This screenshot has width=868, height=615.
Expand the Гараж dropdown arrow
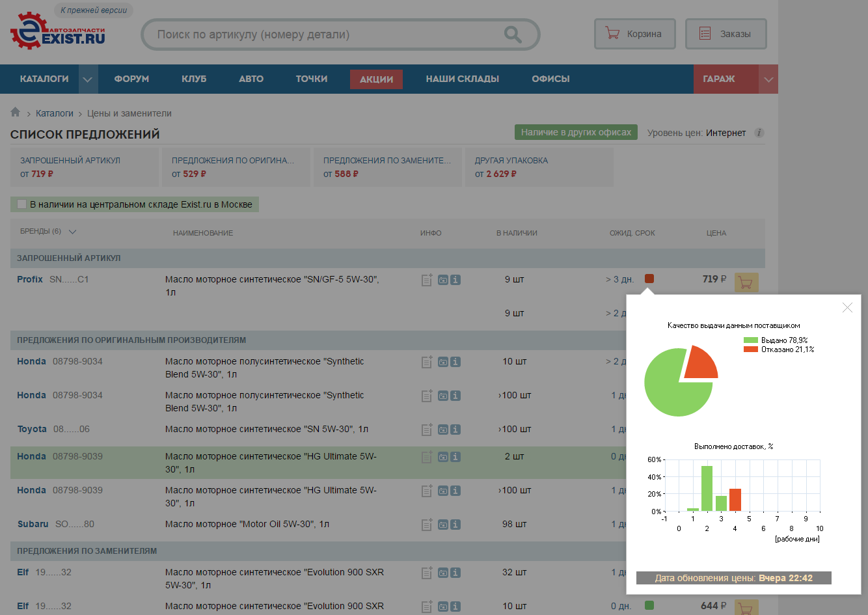point(768,79)
